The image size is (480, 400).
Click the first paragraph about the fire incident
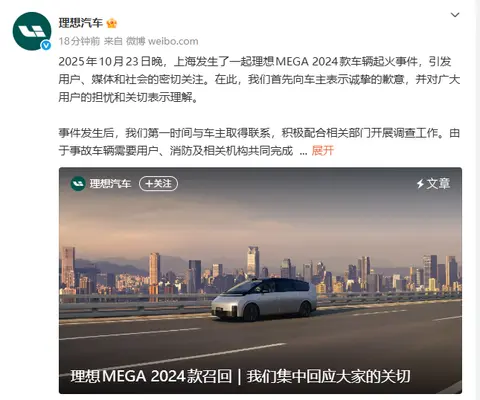tap(259, 79)
